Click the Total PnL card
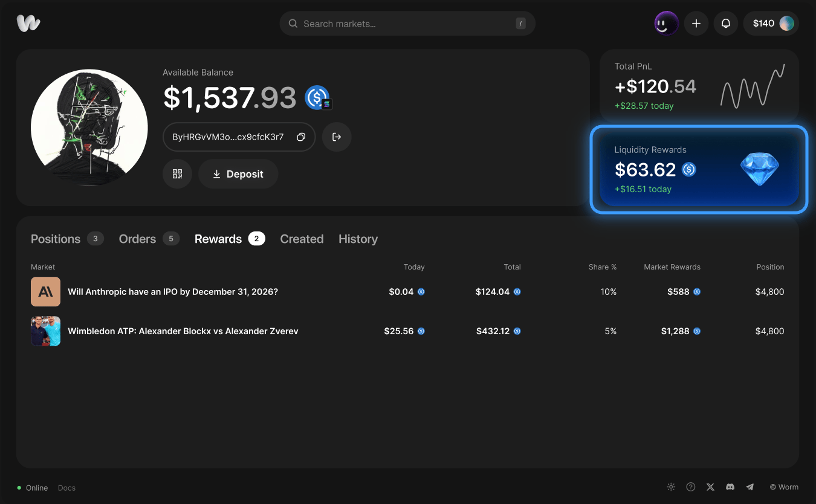 pos(699,85)
